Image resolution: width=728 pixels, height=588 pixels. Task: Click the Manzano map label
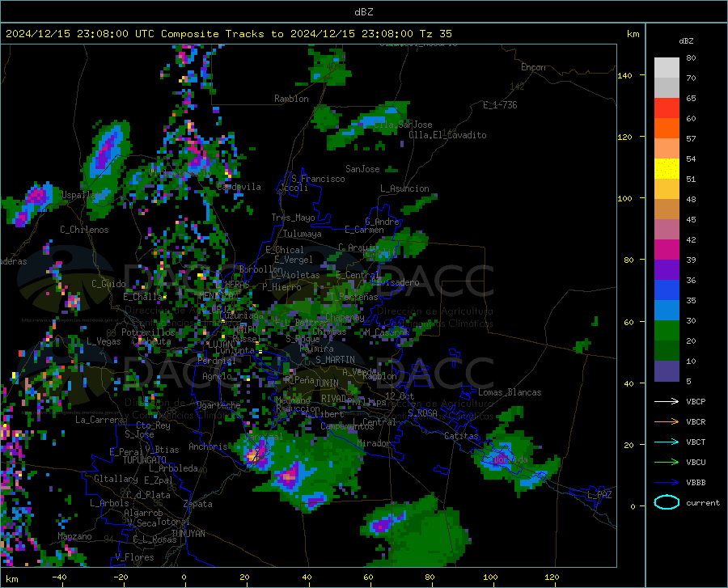[x=74, y=536]
